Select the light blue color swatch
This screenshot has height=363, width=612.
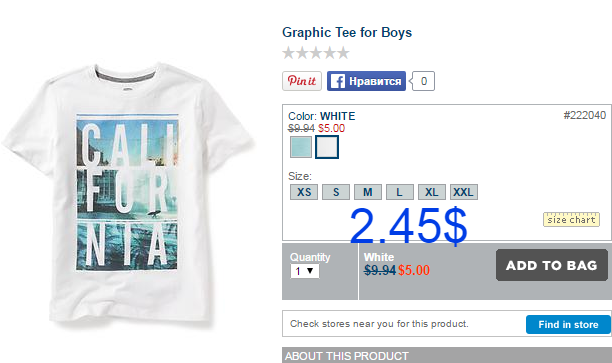pyautogui.click(x=301, y=147)
